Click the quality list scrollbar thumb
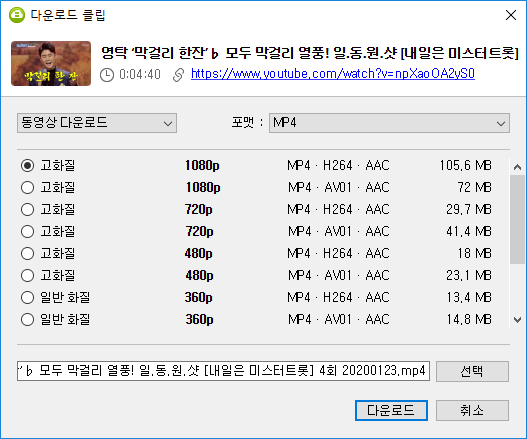527x439 pixels. click(x=517, y=220)
